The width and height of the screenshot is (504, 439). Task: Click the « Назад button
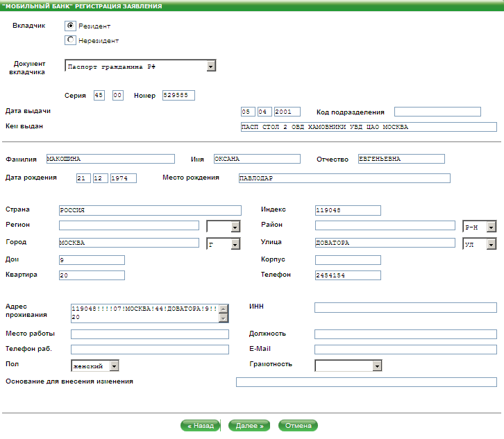[x=200, y=426]
